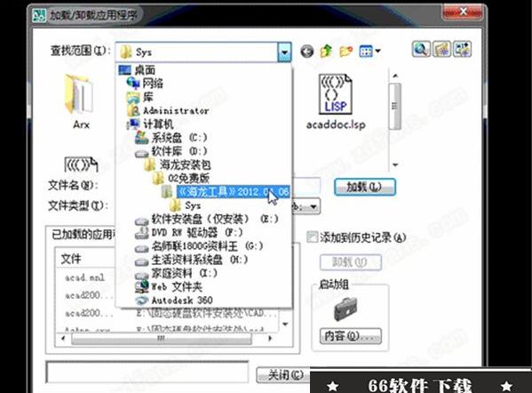Select the 《海龙工具》2012 folder entry
This screenshot has height=393, width=532.
pos(226,192)
